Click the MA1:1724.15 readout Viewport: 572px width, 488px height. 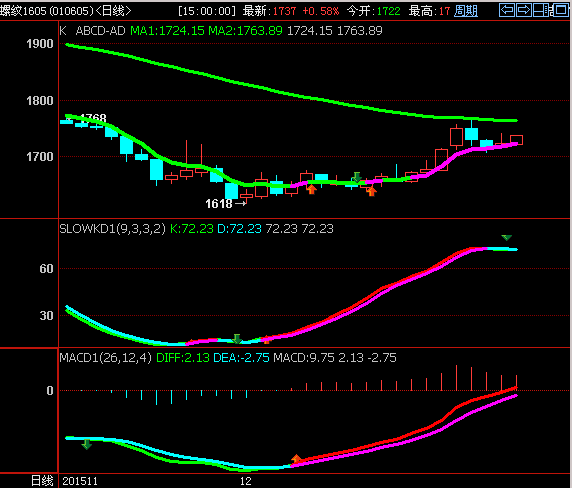167,31
